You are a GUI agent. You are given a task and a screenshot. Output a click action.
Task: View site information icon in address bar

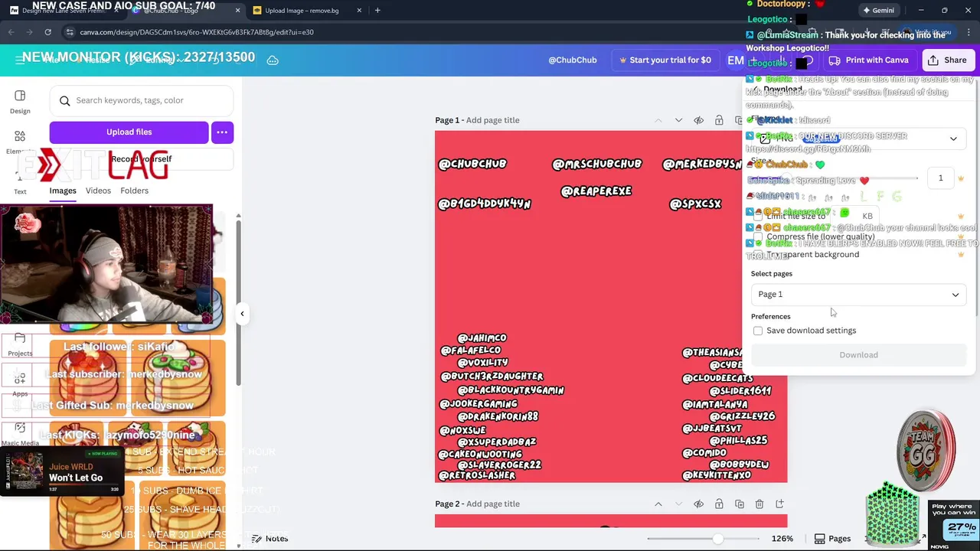coord(70,32)
